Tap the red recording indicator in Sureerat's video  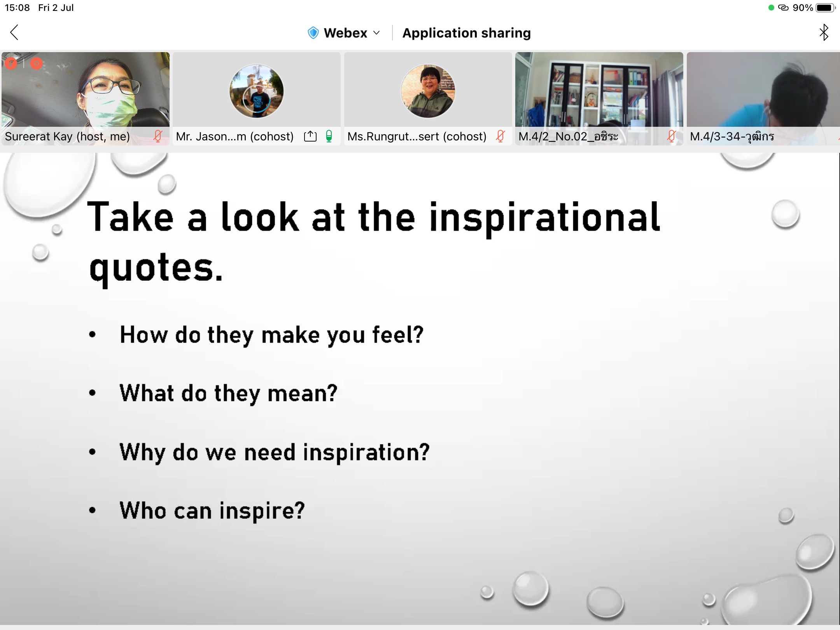11,63
